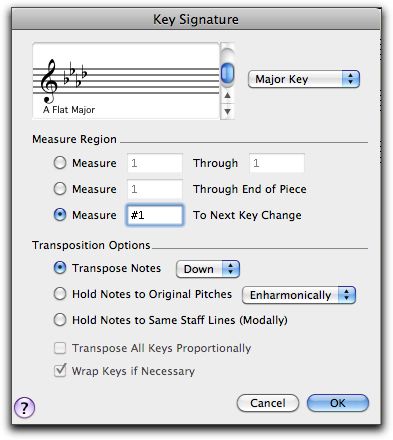Click the Cancel button
393x440 pixels.
(x=268, y=403)
